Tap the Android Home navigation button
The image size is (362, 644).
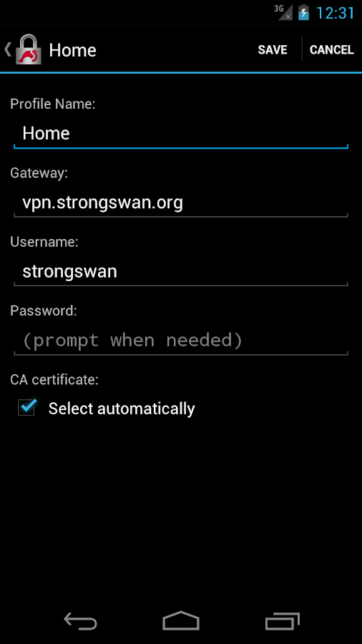tap(181, 620)
